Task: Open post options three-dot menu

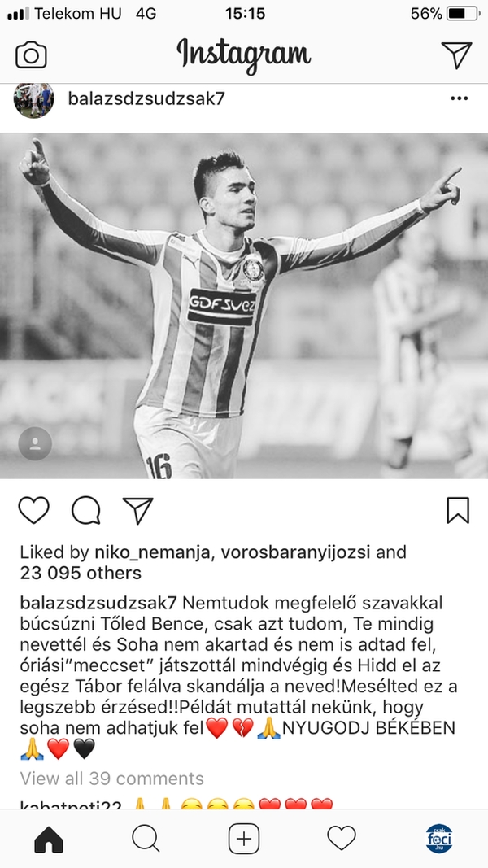Action: (460, 98)
